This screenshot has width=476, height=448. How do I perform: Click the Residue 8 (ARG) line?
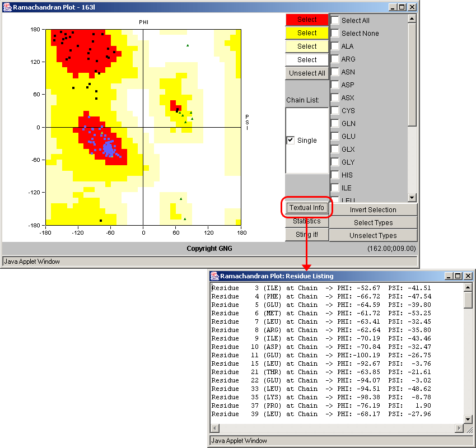pos(321,330)
